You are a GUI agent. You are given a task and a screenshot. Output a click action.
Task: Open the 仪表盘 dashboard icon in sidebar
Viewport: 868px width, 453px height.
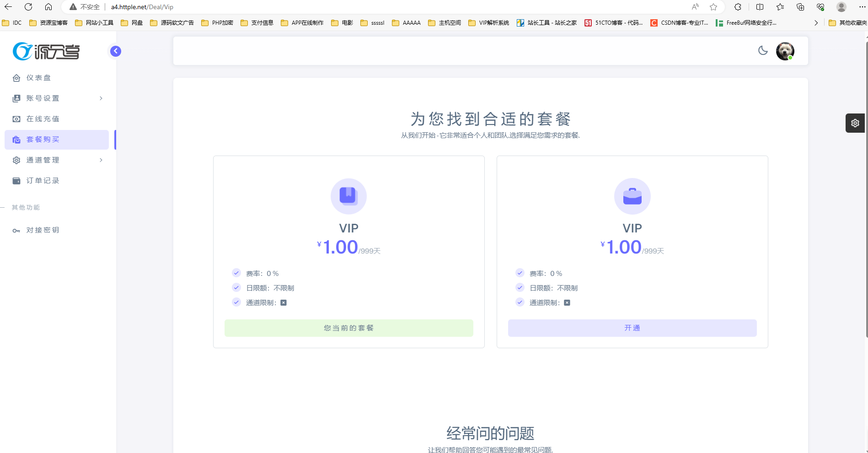pos(16,78)
